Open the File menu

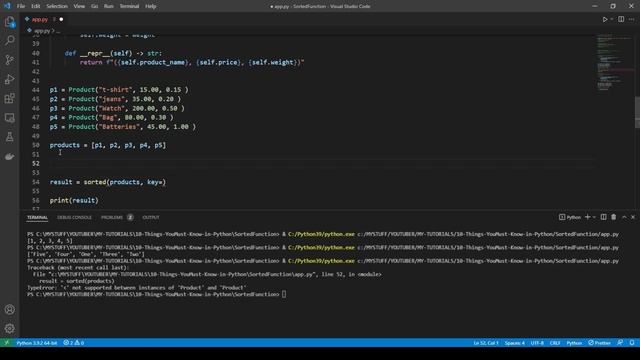point(21,6)
